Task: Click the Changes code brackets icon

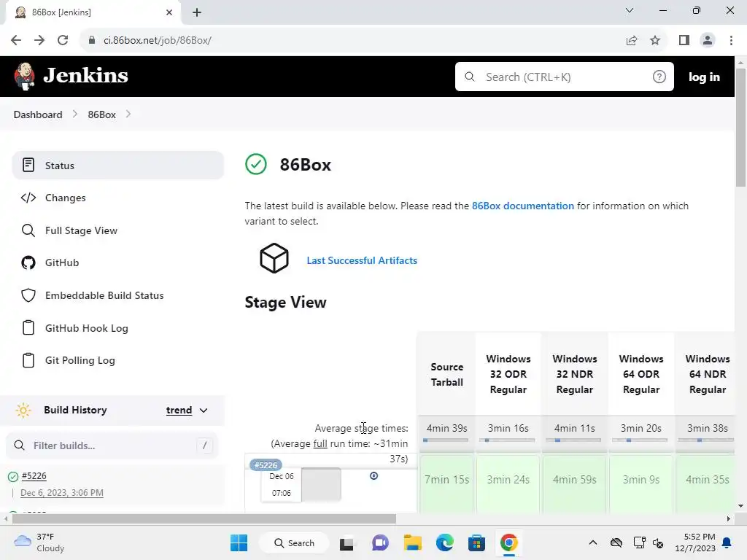Action: tap(28, 198)
